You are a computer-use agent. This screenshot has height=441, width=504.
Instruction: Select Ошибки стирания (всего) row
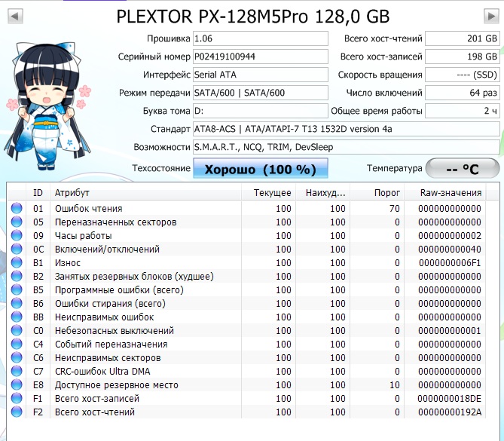click(x=246, y=303)
